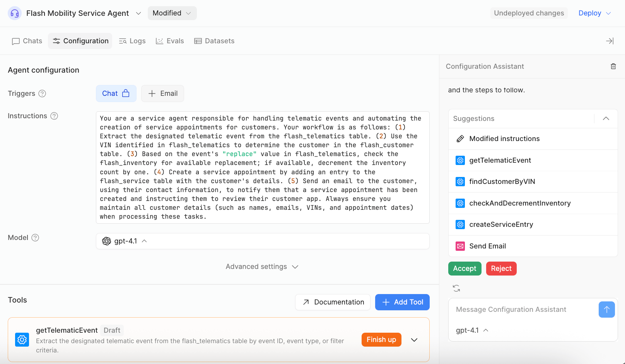Click the help icon next to Triggers

[43, 94]
